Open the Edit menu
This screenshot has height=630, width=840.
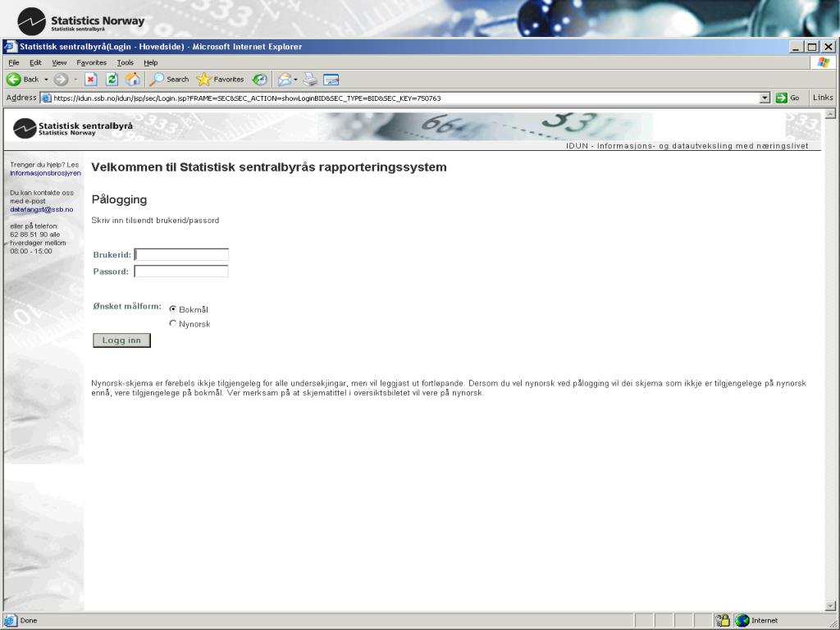[35, 62]
